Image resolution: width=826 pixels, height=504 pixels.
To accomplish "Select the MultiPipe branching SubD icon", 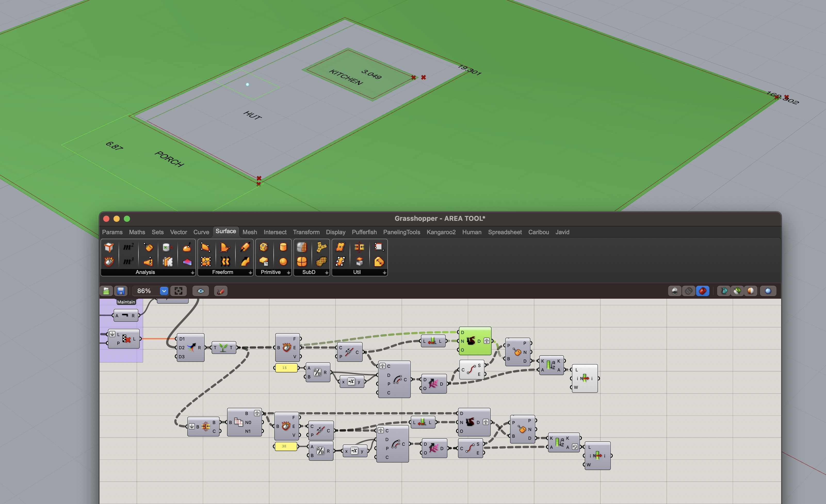I will tap(321, 247).
